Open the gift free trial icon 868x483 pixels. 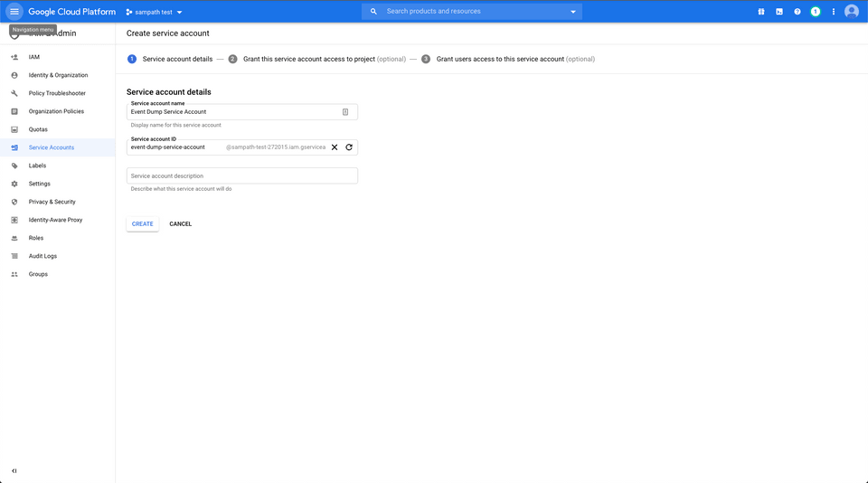pyautogui.click(x=761, y=12)
